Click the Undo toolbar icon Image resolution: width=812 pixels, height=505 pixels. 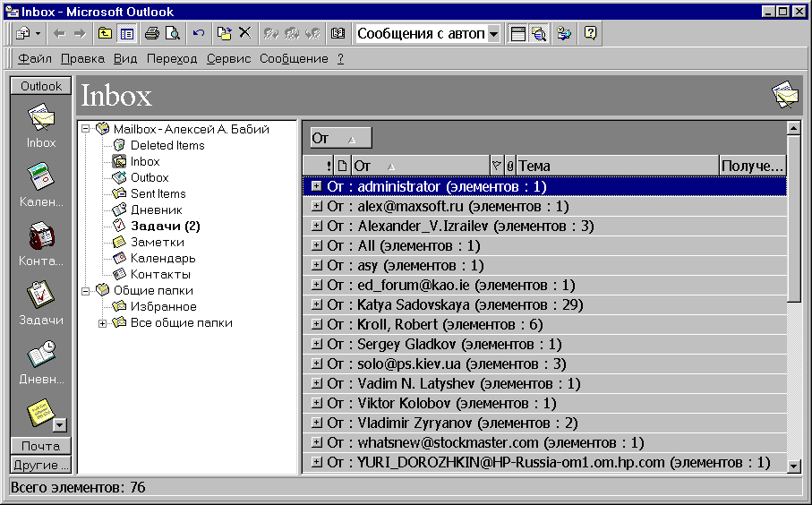pyautogui.click(x=199, y=34)
